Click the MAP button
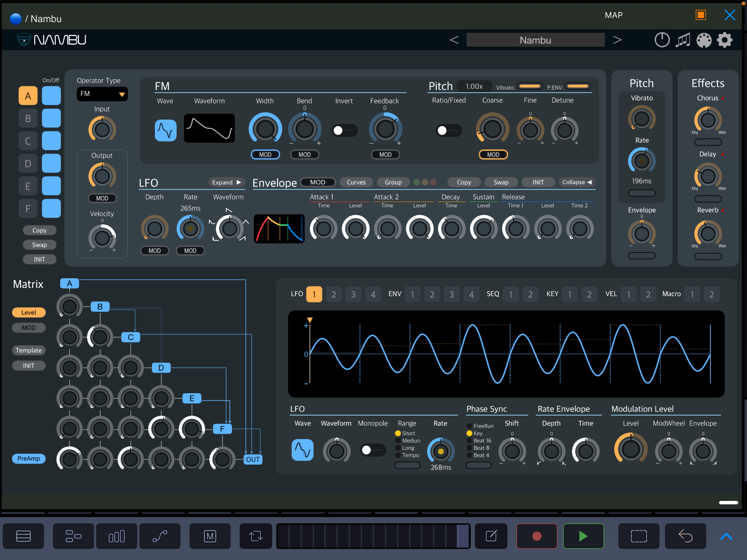The height and width of the screenshot is (560, 747). coord(614,15)
